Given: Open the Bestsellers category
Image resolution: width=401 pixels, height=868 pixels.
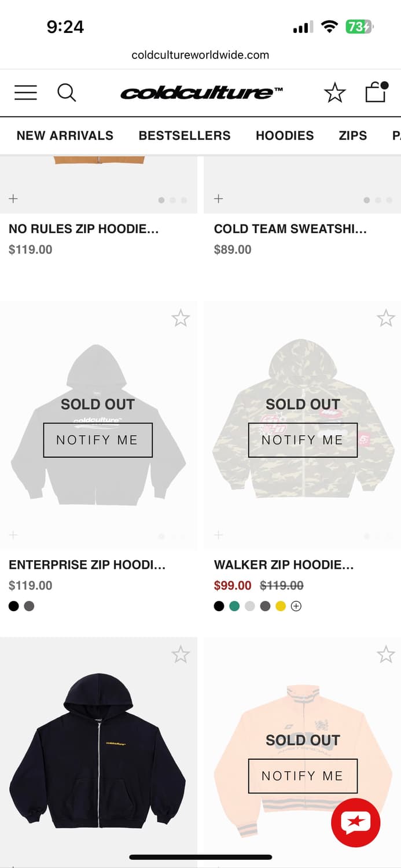Looking at the screenshot, I should [185, 135].
